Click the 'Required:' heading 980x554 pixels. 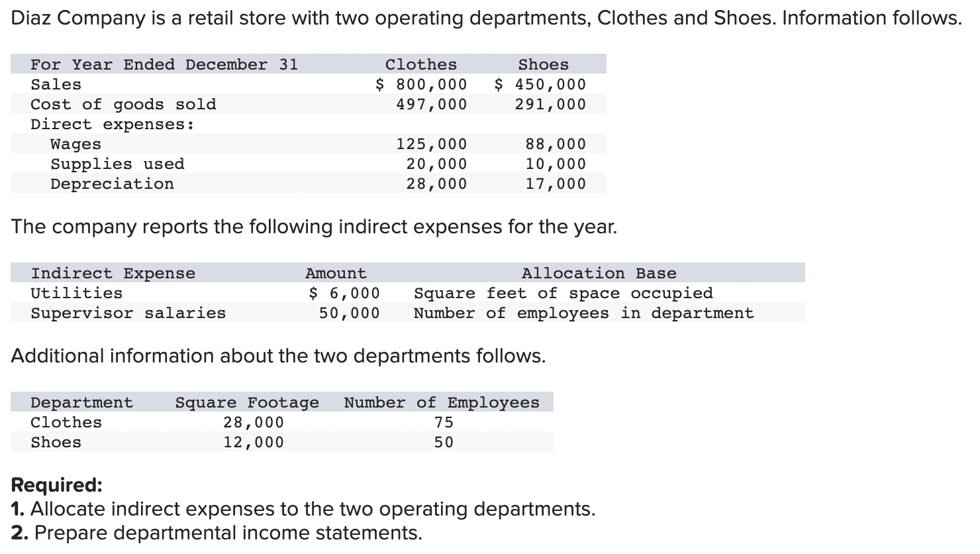[x=57, y=485]
